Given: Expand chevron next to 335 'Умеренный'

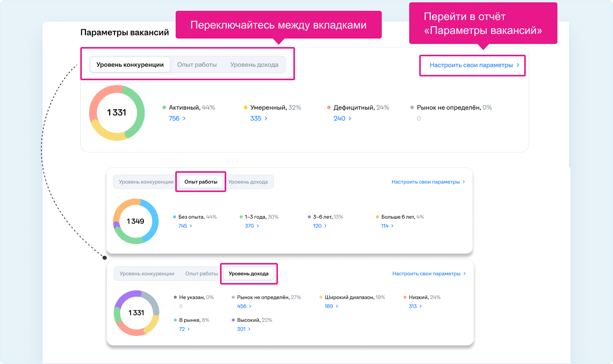Looking at the screenshot, I should pos(266,118).
